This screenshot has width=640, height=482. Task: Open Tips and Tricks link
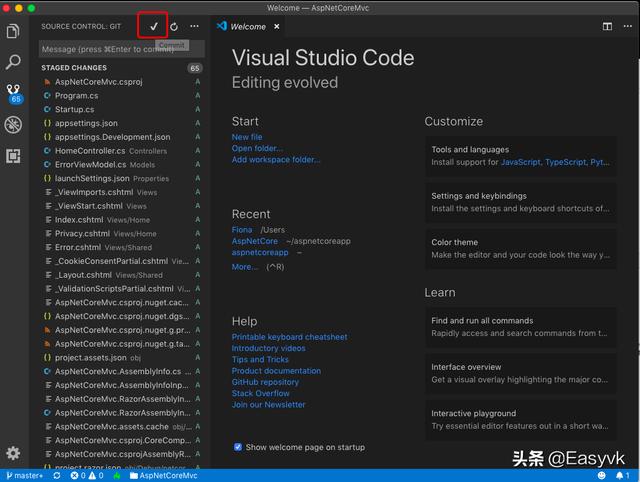260,360
